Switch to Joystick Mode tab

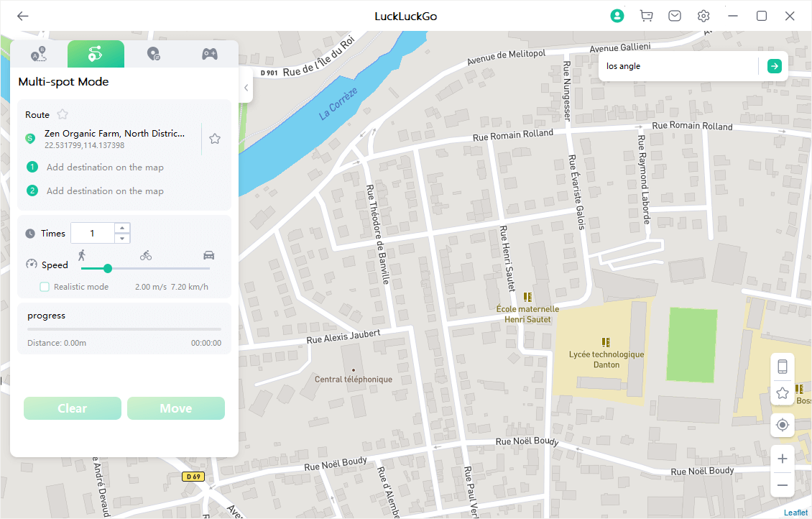coord(210,54)
